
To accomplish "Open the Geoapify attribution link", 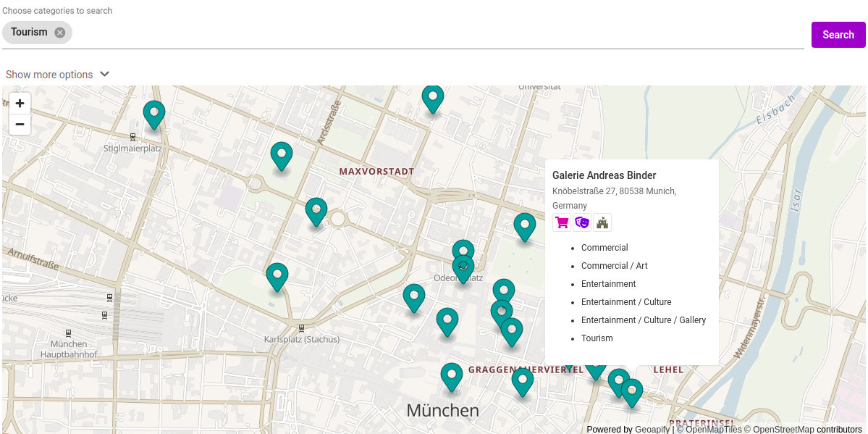I will [652, 429].
